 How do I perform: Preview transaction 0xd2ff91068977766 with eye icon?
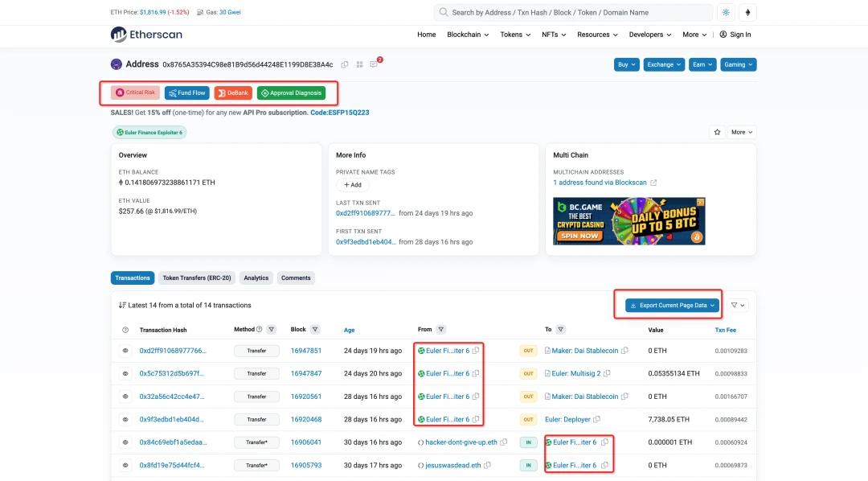[x=125, y=351]
